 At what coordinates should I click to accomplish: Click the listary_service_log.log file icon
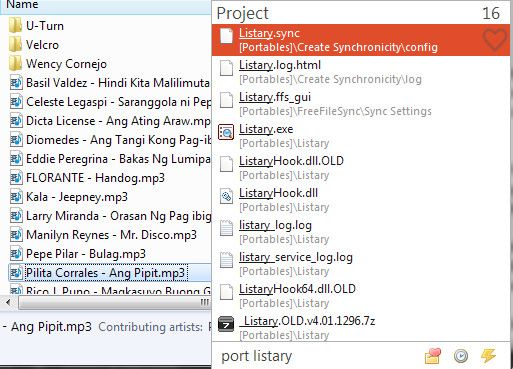coord(226,260)
